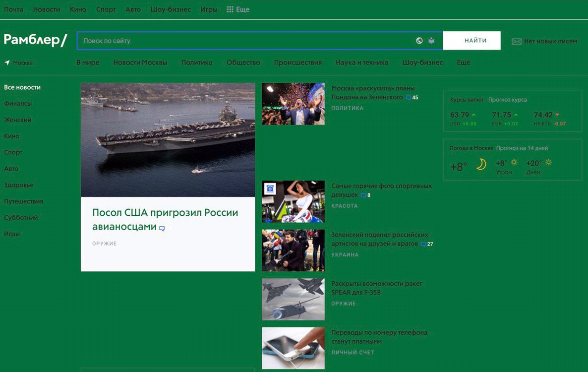The width and height of the screenshot is (588, 372).
Task: Click the smartphone thumbnail image
Action: [x=293, y=348]
